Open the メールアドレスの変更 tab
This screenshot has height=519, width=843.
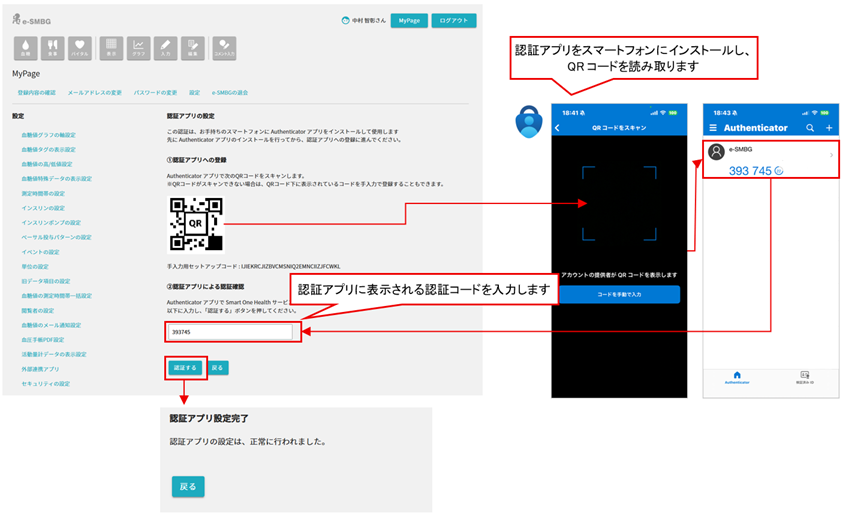point(95,93)
